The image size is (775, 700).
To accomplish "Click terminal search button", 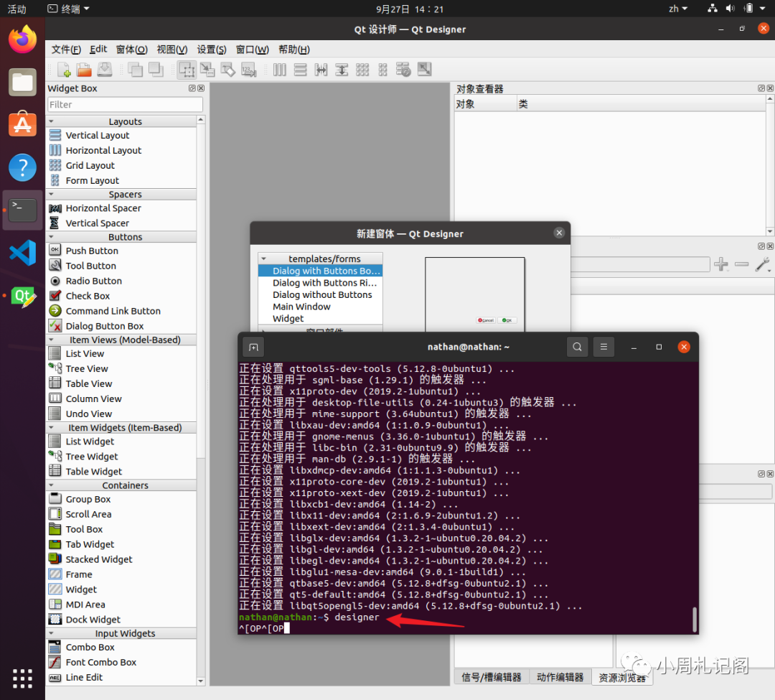I will click(577, 347).
